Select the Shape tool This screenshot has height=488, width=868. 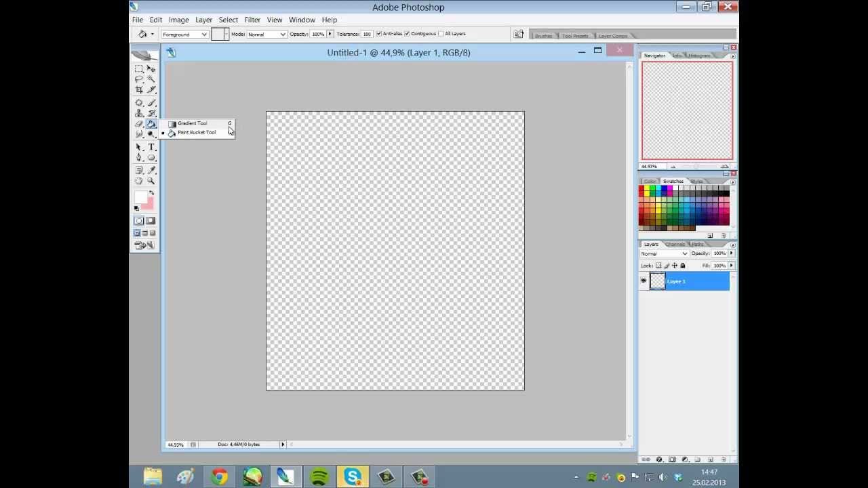tap(151, 158)
